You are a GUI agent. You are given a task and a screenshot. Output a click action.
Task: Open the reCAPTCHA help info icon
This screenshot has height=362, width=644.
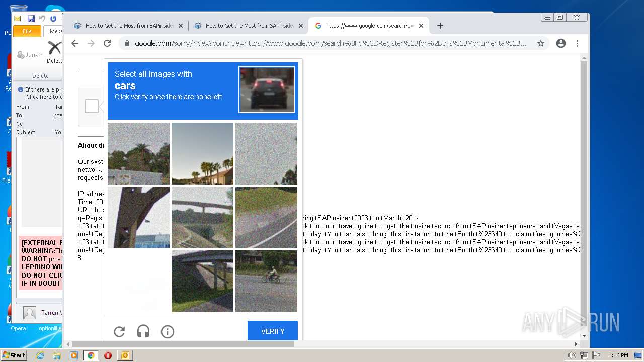pos(168,331)
